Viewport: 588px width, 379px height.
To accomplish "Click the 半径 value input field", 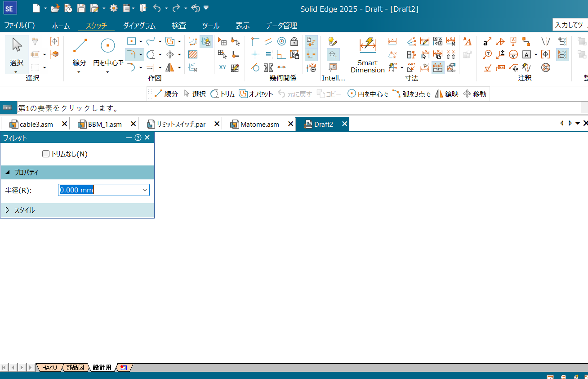I will pos(99,190).
